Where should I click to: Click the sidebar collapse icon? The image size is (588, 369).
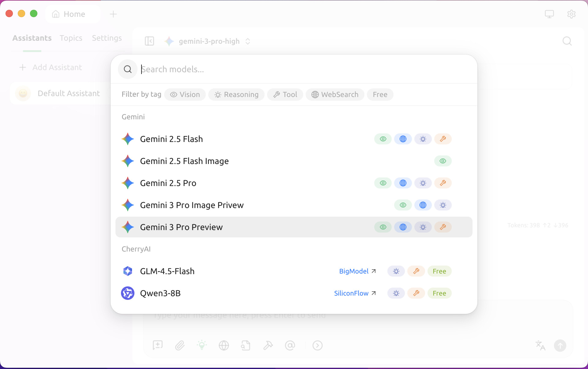pyautogui.click(x=149, y=41)
